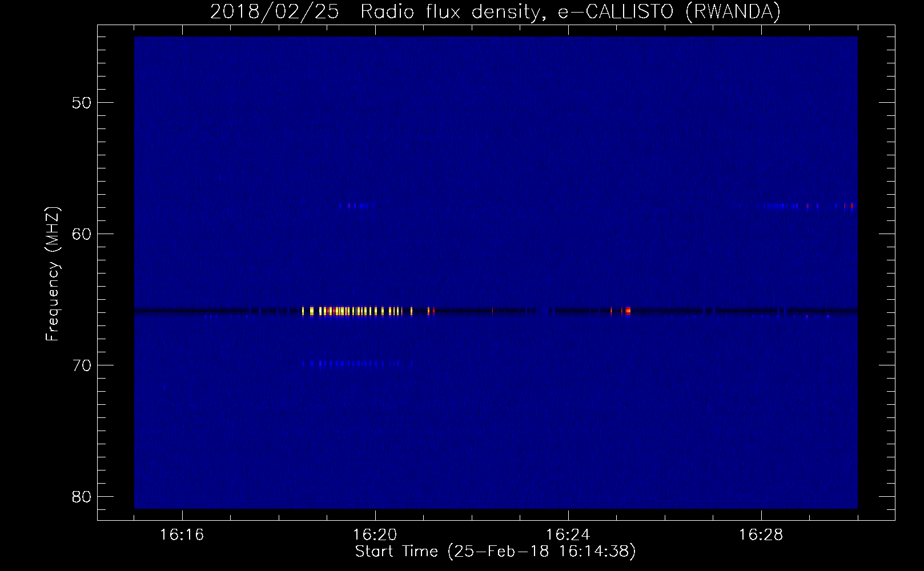
Task: Click the 16:28 time tick label
Action: [x=761, y=535]
